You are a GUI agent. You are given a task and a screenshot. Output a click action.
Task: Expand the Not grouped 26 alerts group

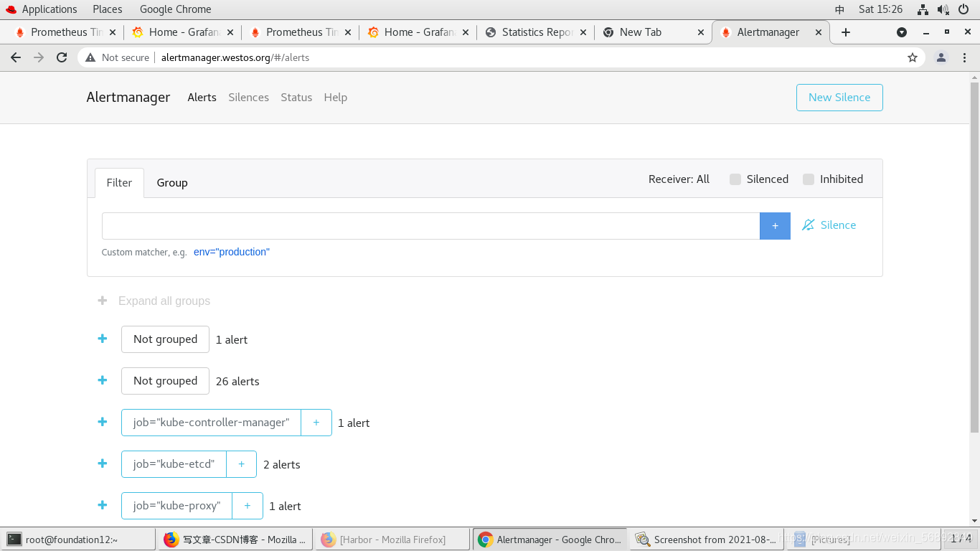(103, 380)
